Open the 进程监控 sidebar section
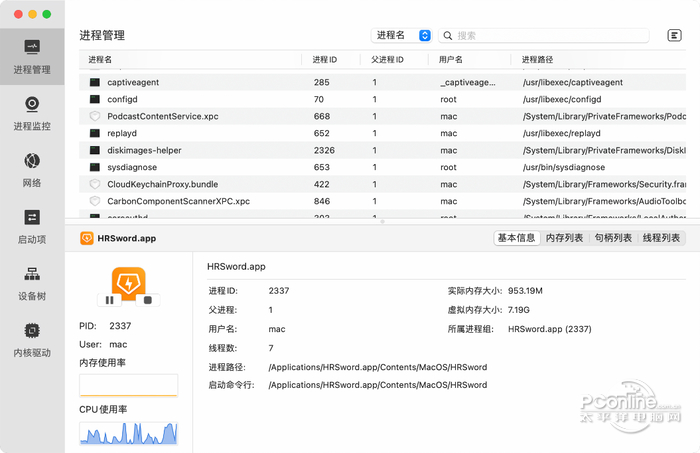 coord(32,113)
